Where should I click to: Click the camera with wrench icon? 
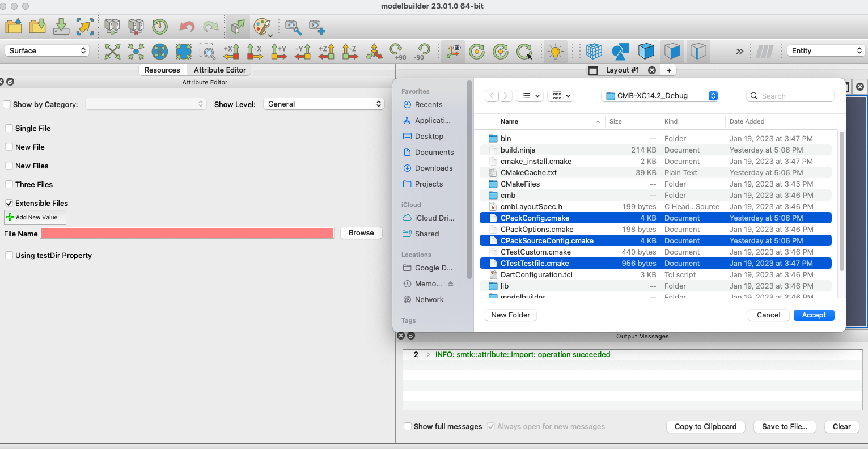click(293, 27)
